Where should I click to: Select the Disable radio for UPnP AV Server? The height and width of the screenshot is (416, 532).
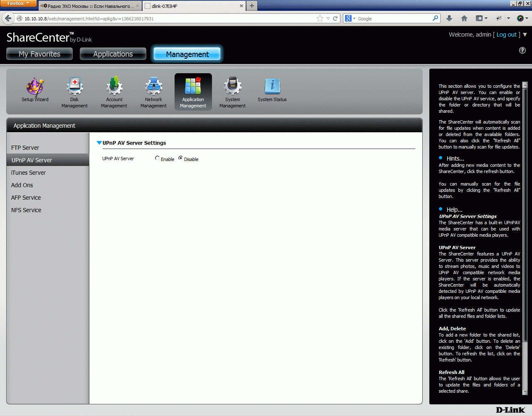coord(180,158)
